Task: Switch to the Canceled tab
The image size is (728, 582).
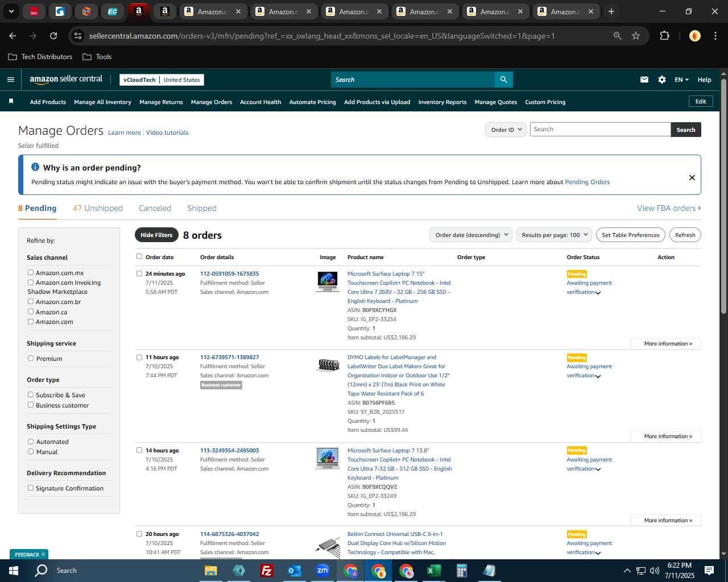Action: pos(155,208)
